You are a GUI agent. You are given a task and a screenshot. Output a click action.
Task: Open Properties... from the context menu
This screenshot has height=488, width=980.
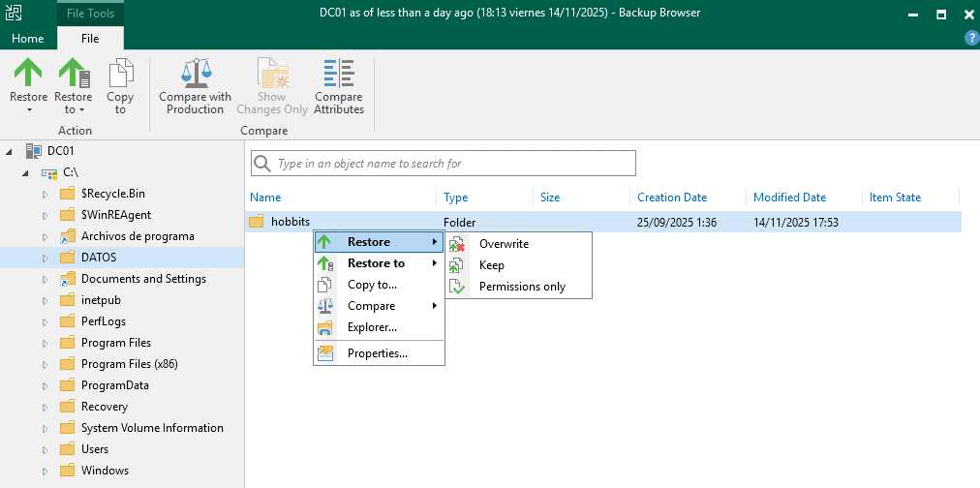377,353
